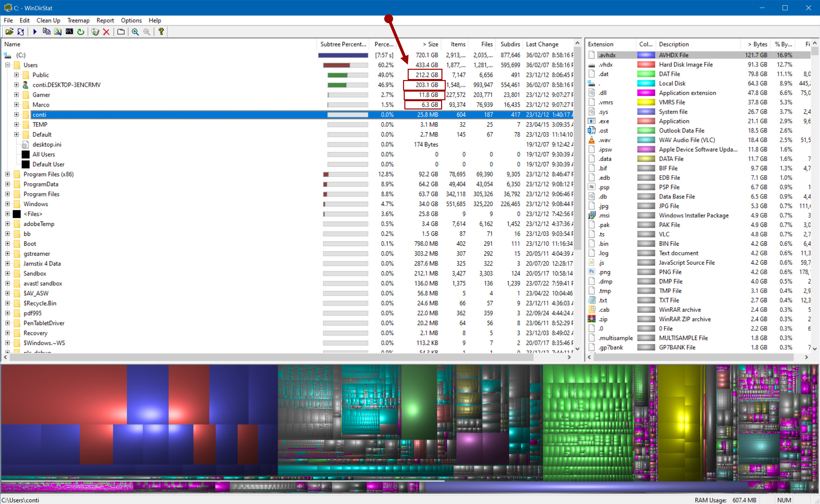Click the yellow question mark Help icon
Screen dimensions: 820x504
pyautogui.click(x=161, y=32)
